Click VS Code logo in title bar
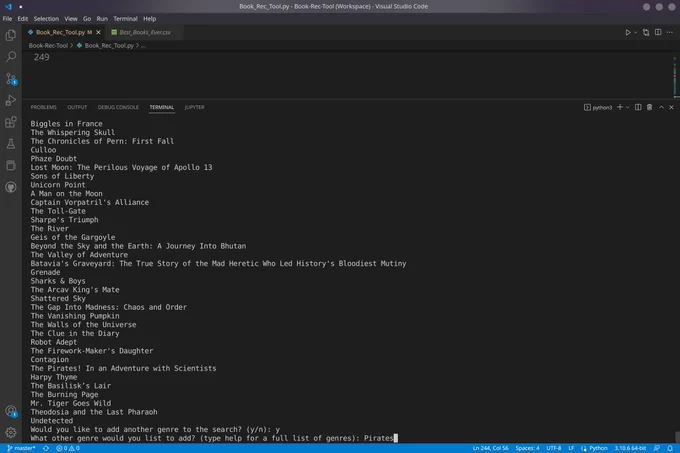This screenshot has width=680, height=453. pos(8,7)
